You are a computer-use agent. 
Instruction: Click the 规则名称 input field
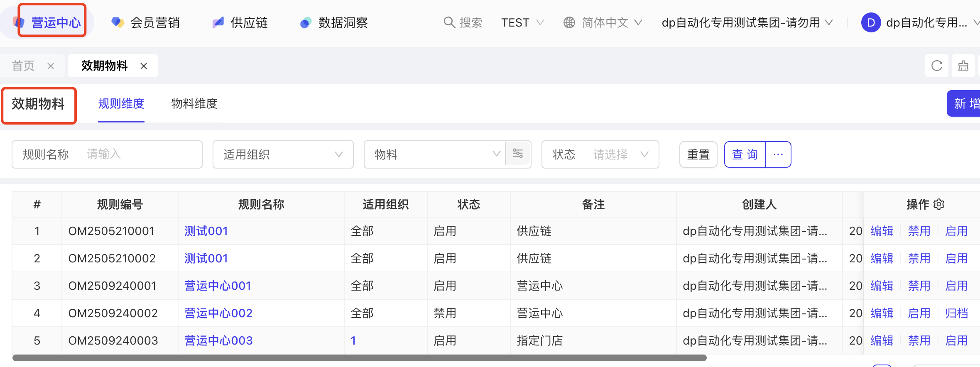141,154
